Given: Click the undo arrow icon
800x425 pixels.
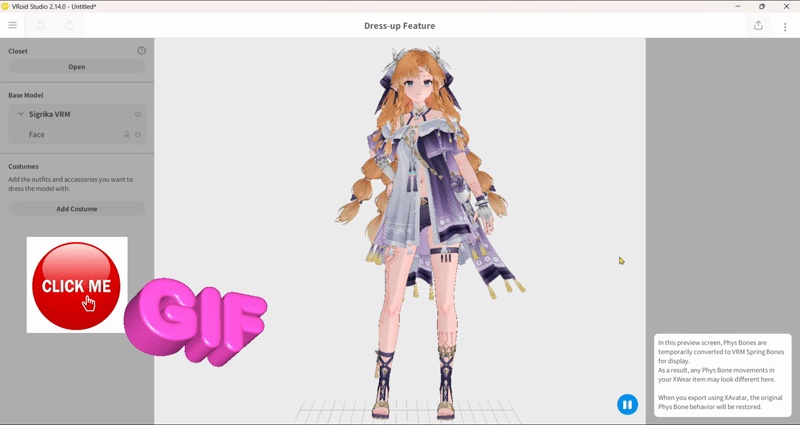Looking at the screenshot, I should point(40,25).
